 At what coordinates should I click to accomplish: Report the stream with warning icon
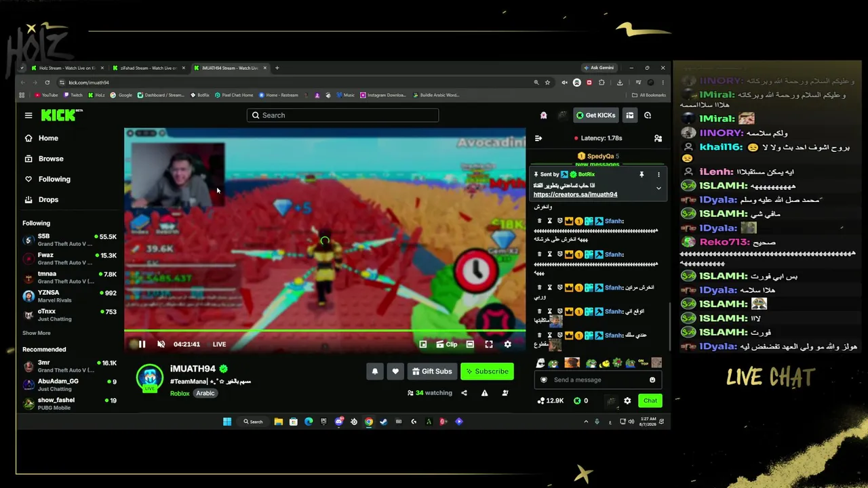click(484, 393)
